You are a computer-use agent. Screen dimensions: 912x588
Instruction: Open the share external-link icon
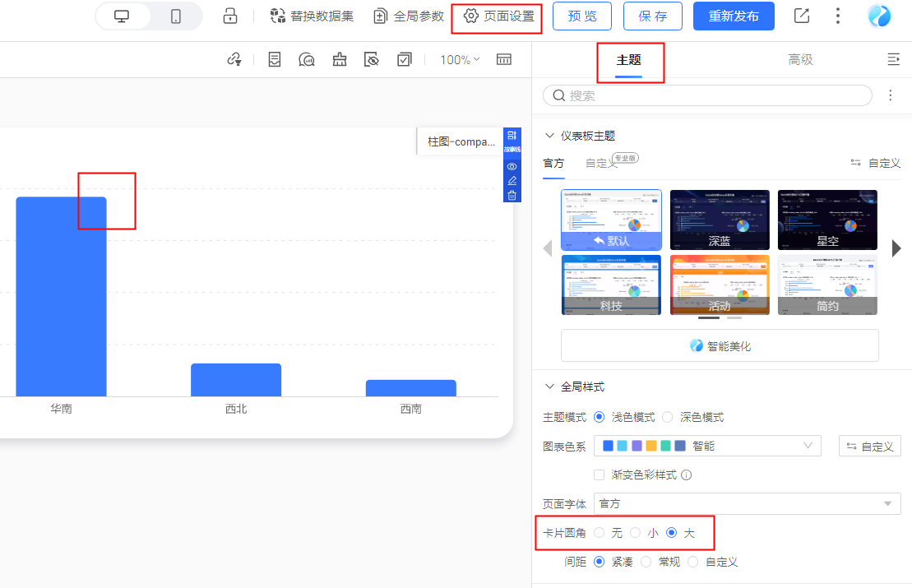(801, 16)
